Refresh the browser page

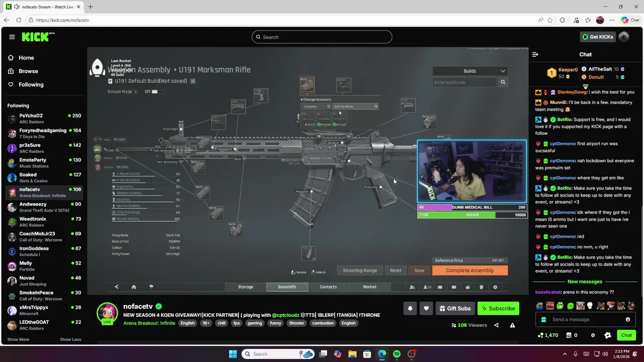pos(19,20)
